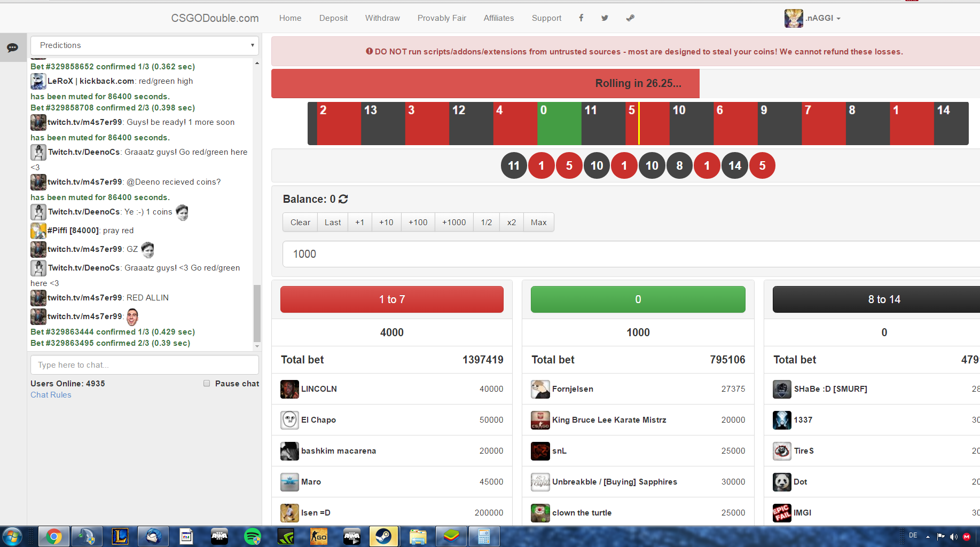Click the bet amount input field
The width and height of the screenshot is (980, 547).
coord(631,254)
